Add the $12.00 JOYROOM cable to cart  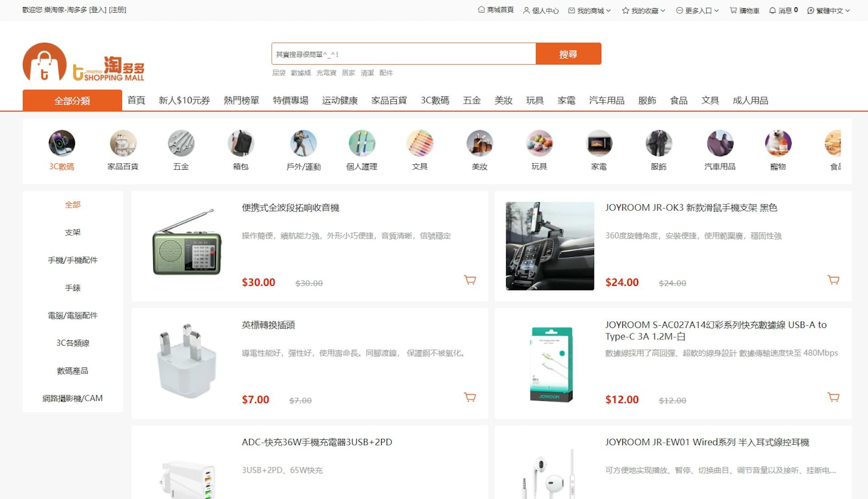click(834, 397)
